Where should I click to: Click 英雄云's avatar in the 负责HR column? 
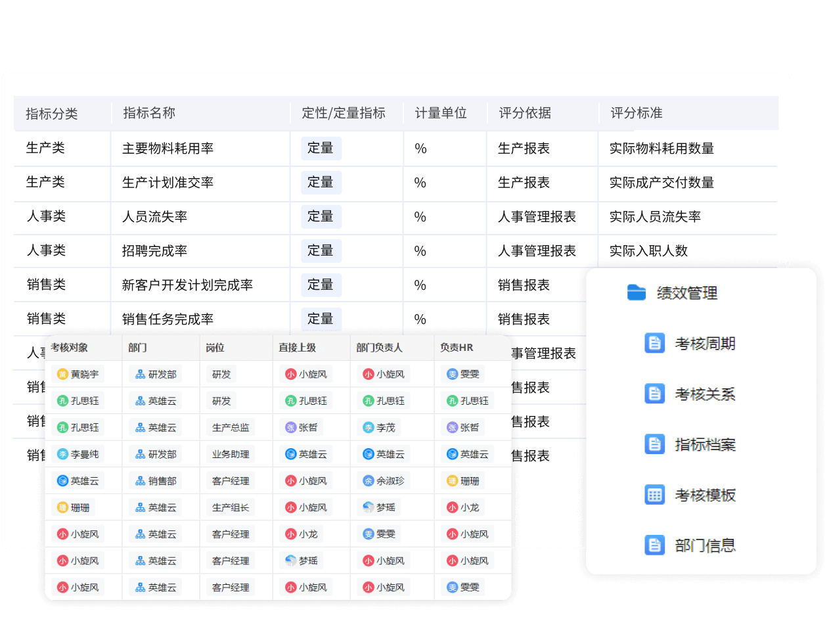click(452, 454)
